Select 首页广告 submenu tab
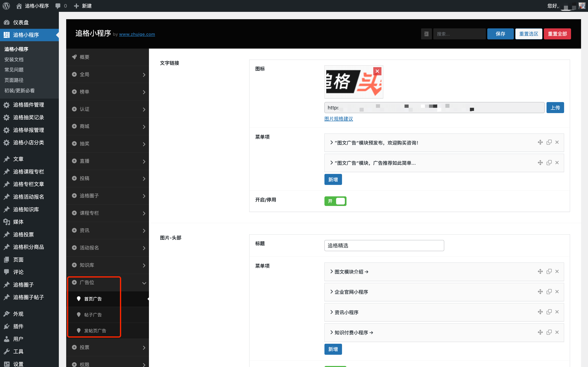 pos(107,299)
